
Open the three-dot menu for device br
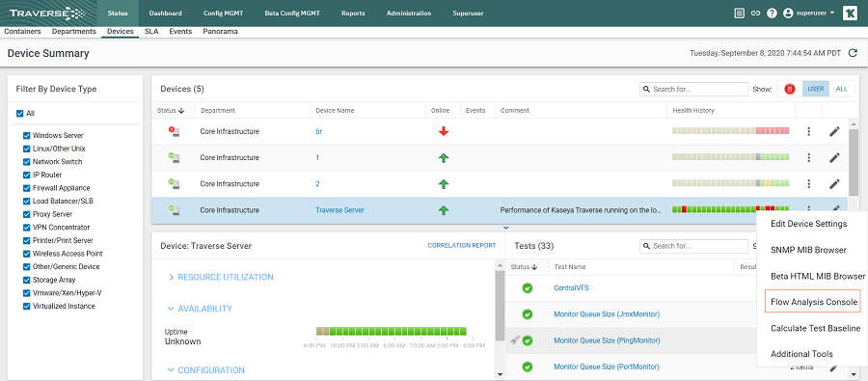coord(809,131)
